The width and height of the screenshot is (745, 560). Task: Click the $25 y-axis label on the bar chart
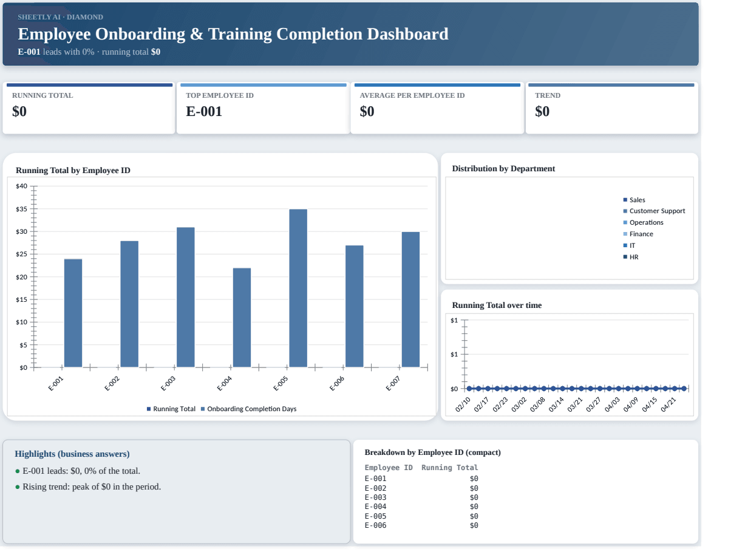[22, 254]
